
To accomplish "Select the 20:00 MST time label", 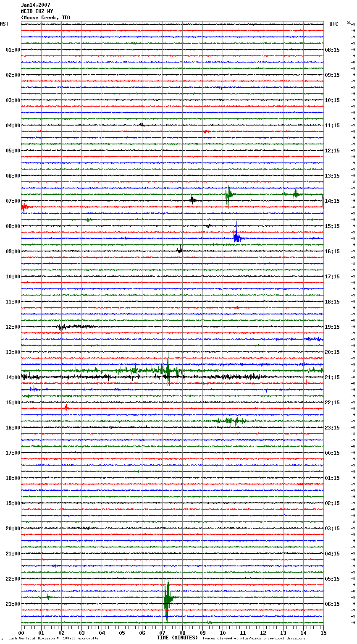I will (13, 529).
